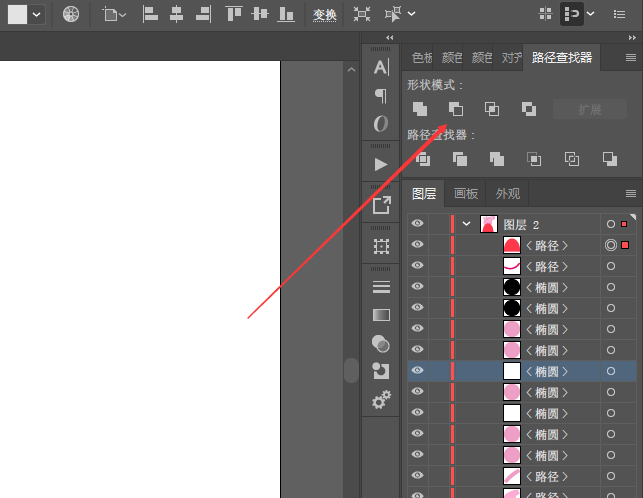Open the Asset Export panel icon
643x498 pixels.
[x=381, y=205]
